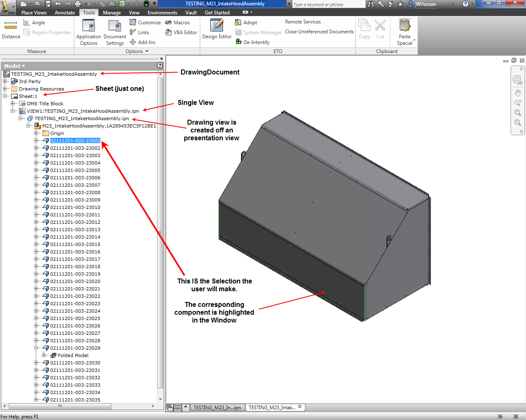Collapse the VIEW1 tree node
The width and height of the screenshot is (526, 420).
[x=12, y=111]
